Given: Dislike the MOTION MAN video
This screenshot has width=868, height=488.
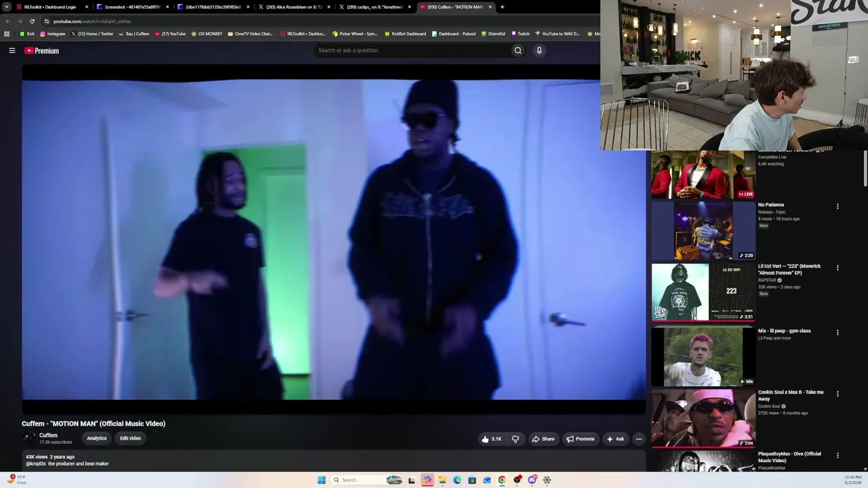Looking at the screenshot, I should tap(515, 439).
